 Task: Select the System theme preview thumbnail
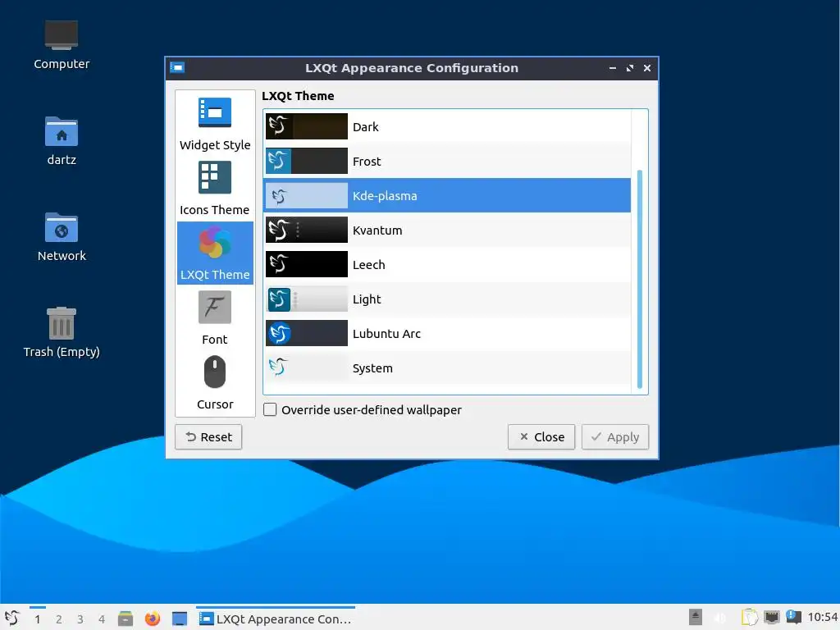307,367
